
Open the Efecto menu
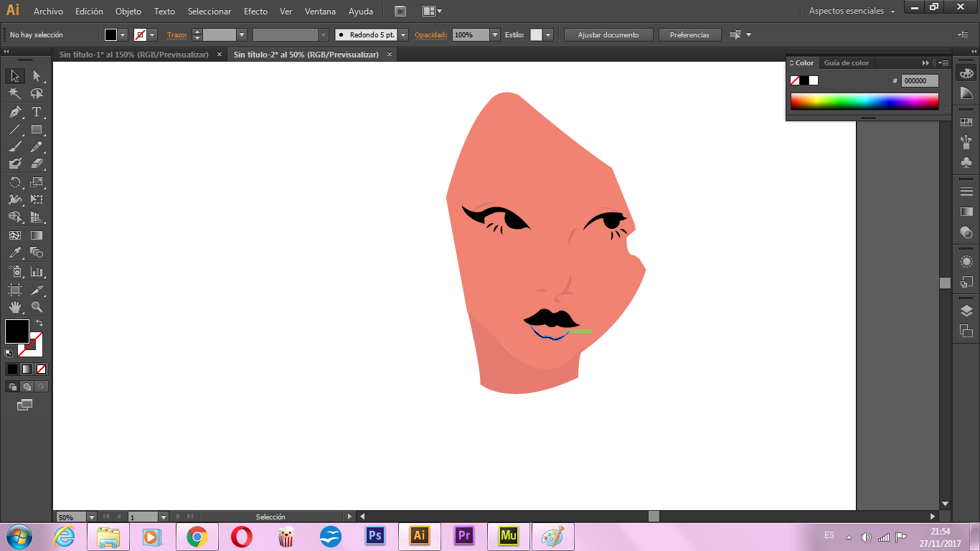pos(255,11)
